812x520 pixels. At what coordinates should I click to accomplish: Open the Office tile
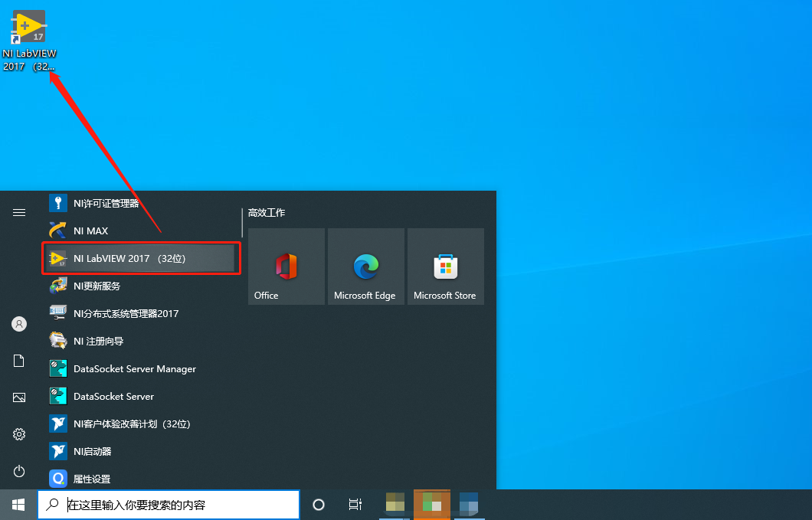click(286, 267)
